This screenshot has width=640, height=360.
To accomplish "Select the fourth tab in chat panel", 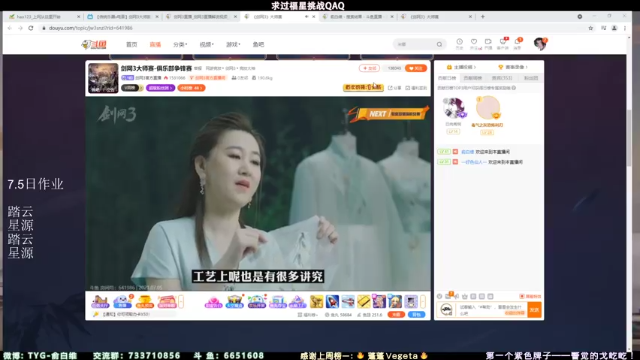I will tap(531, 78).
